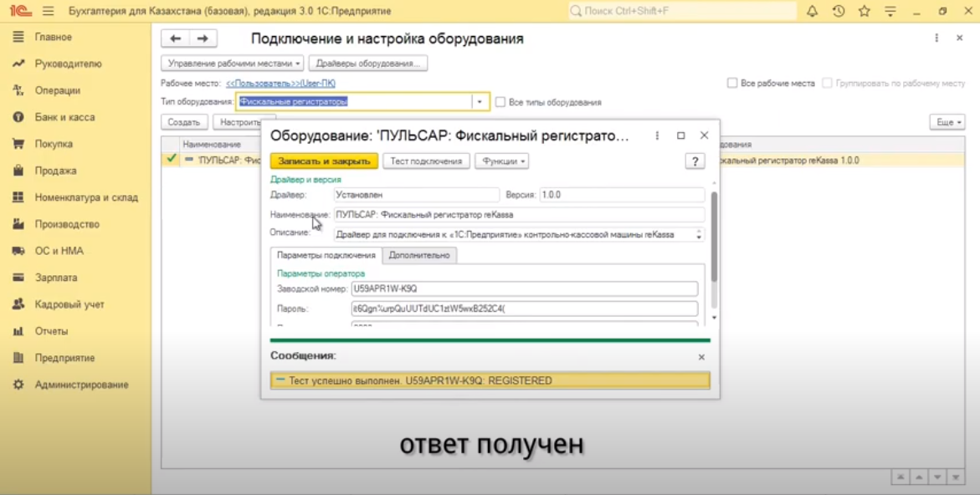Viewport: 980px width, 495px height.
Task: Open service settings lines icon in title bar
Action: click(890, 11)
